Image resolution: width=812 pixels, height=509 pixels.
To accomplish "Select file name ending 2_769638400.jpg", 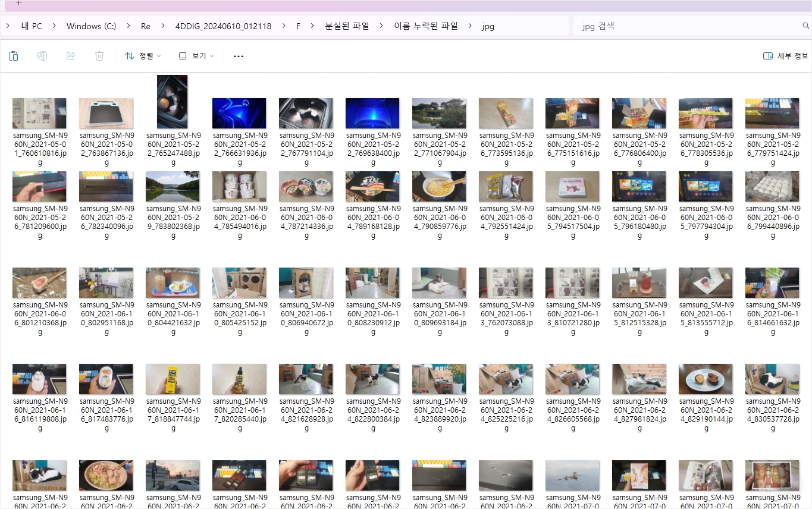I will pos(373,149).
